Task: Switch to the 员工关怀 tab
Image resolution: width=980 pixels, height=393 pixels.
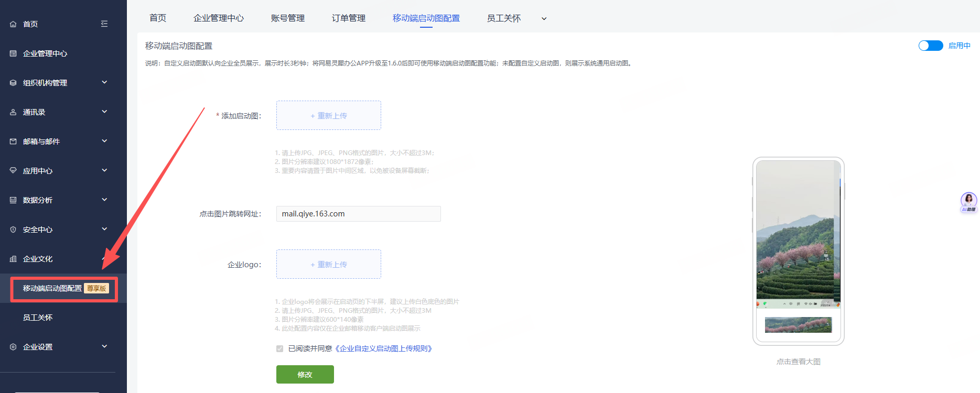Action: tap(504, 18)
